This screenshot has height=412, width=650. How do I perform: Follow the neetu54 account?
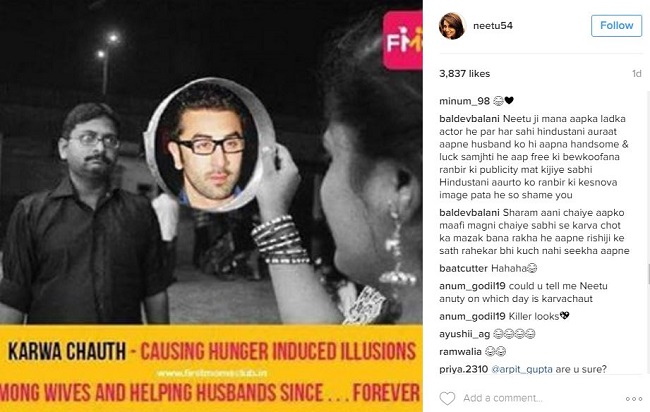coord(616,26)
